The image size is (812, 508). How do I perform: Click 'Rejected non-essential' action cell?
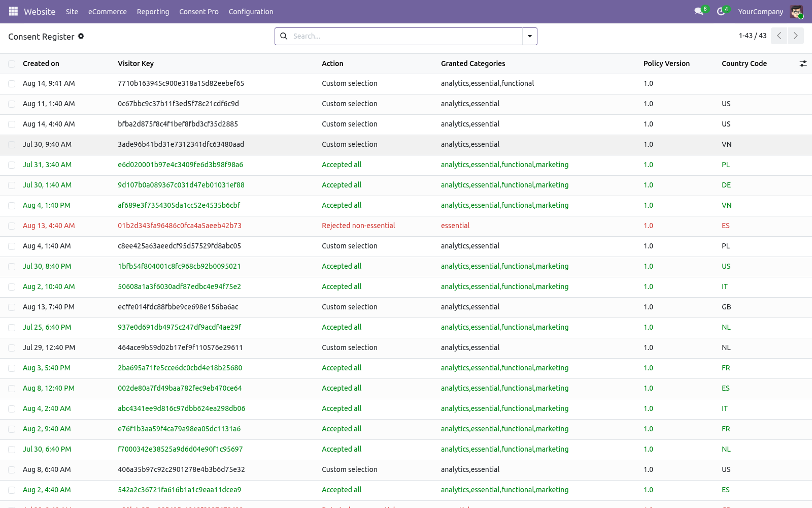coord(358,226)
